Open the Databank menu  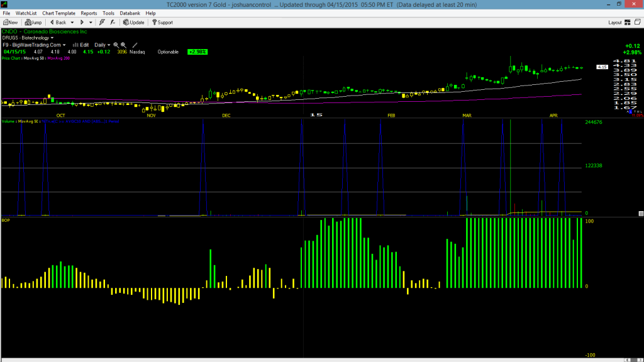(x=130, y=14)
